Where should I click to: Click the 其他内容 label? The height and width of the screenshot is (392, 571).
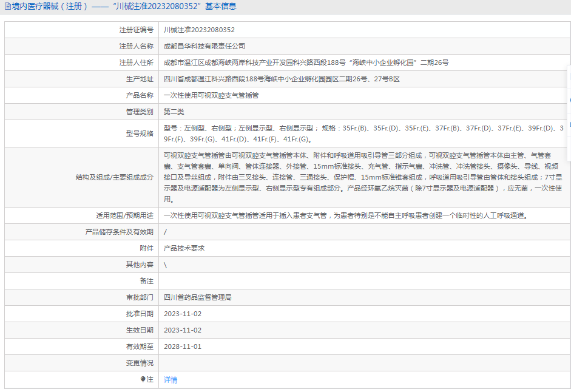coord(140,265)
